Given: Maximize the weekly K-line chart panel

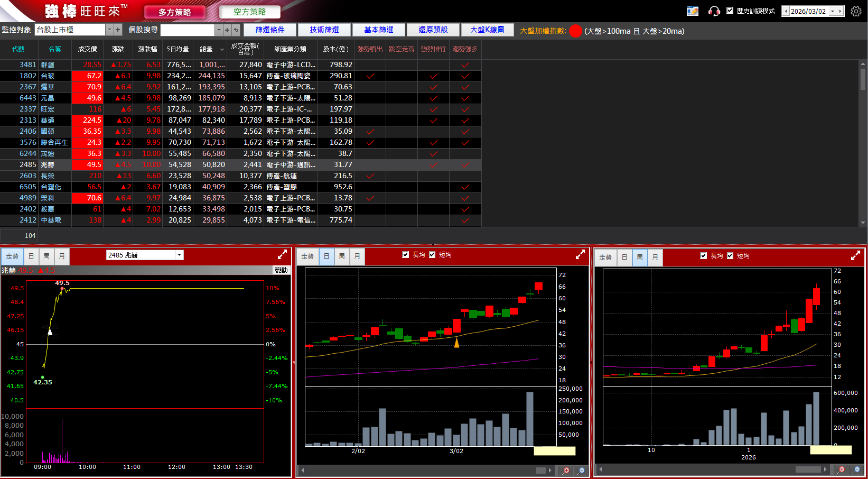Looking at the screenshot, I should pyautogui.click(x=855, y=256).
